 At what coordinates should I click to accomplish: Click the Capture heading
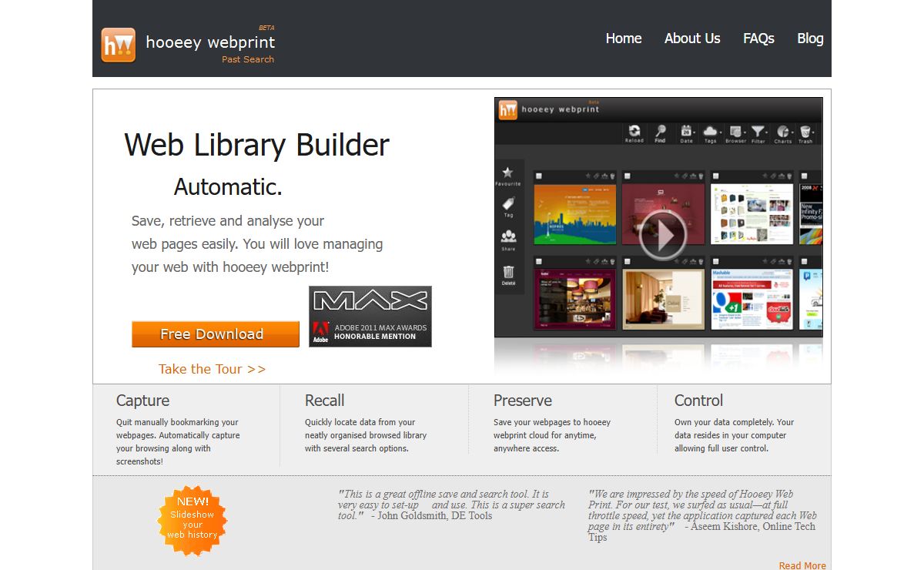142,401
